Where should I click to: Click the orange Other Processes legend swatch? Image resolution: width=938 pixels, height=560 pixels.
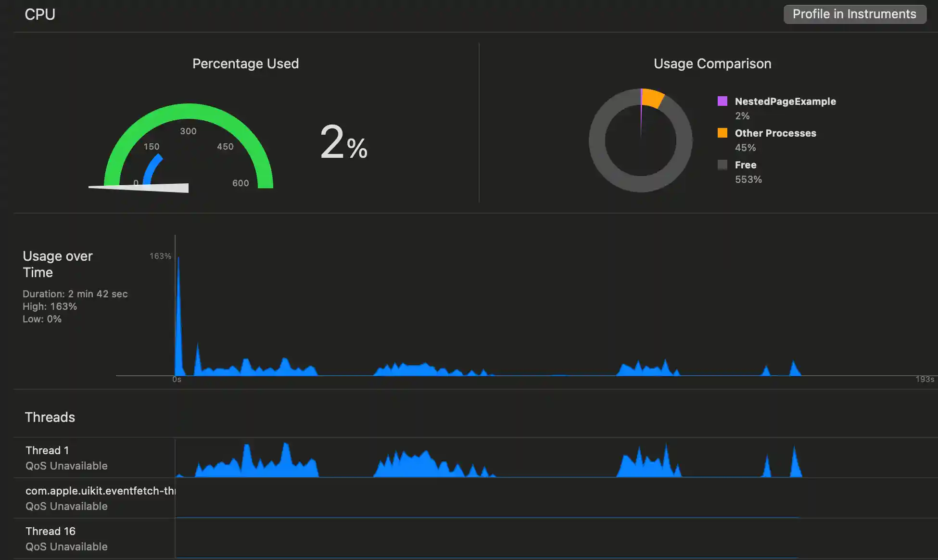[x=722, y=133]
